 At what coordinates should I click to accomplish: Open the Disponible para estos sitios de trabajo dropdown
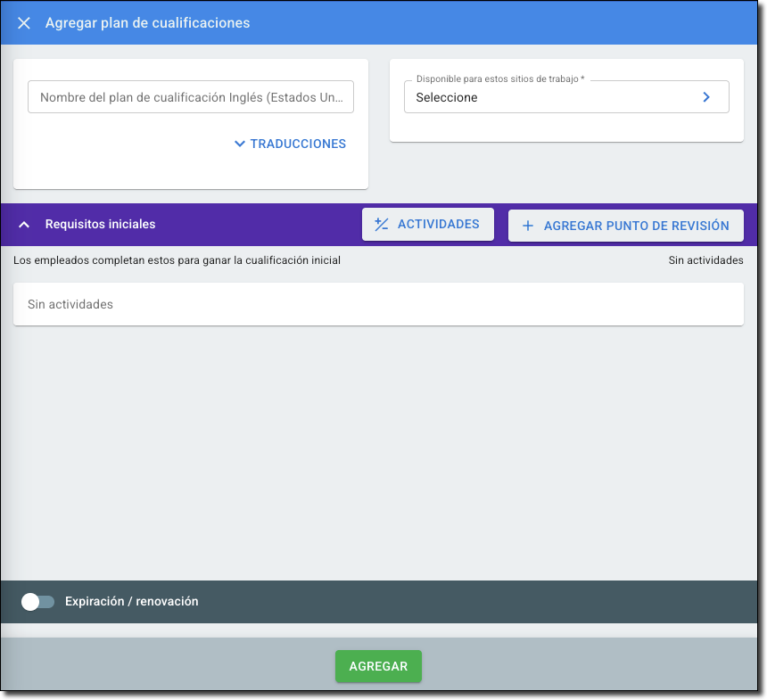553,97
